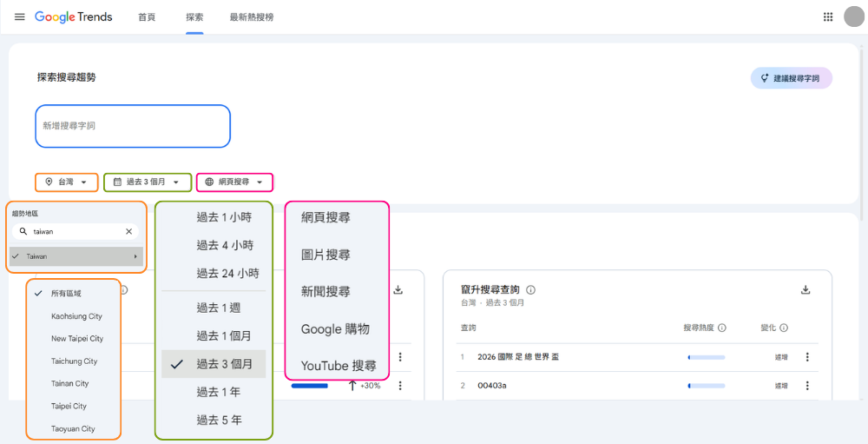Select Google 購物 search type
Screen dimensions: 868x444
pos(337,328)
